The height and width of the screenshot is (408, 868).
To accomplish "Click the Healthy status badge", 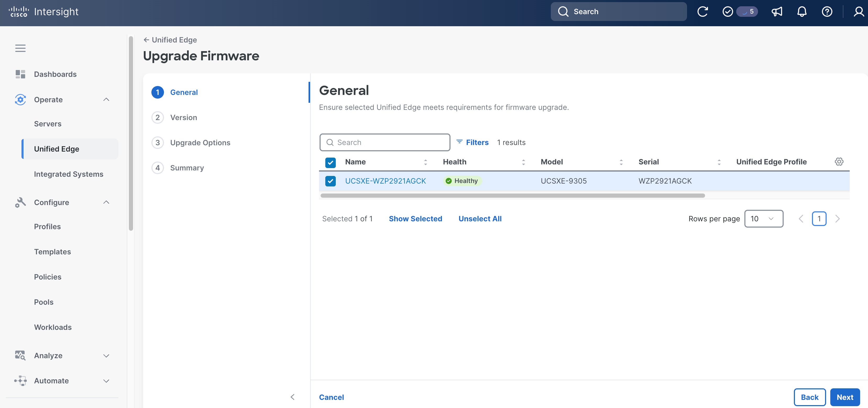I will pos(462,181).
